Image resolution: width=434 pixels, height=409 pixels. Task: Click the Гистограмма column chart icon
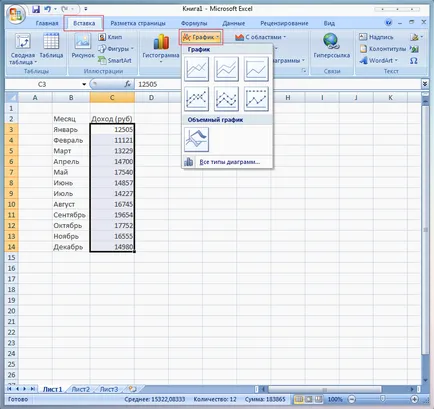click(161, 48)
